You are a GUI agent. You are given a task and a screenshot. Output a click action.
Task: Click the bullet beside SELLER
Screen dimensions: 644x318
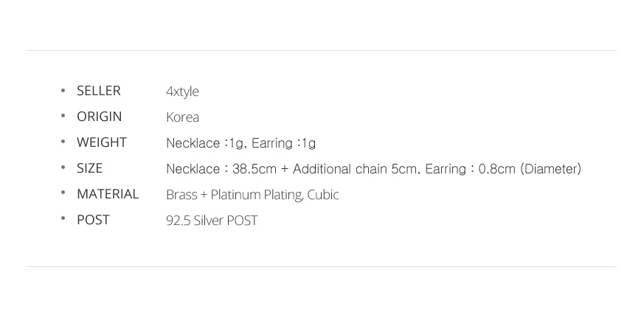click(63, 90)
